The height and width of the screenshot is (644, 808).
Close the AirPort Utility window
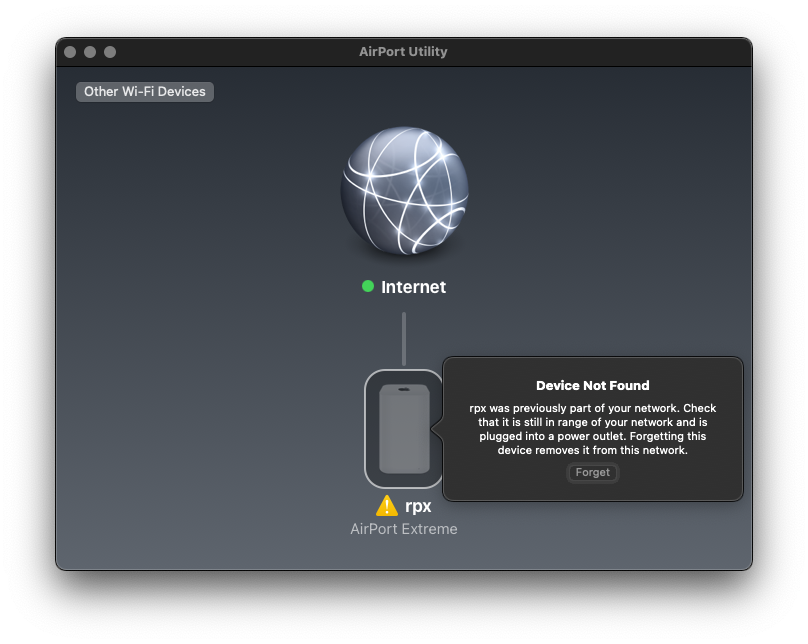tap(70, 52)
